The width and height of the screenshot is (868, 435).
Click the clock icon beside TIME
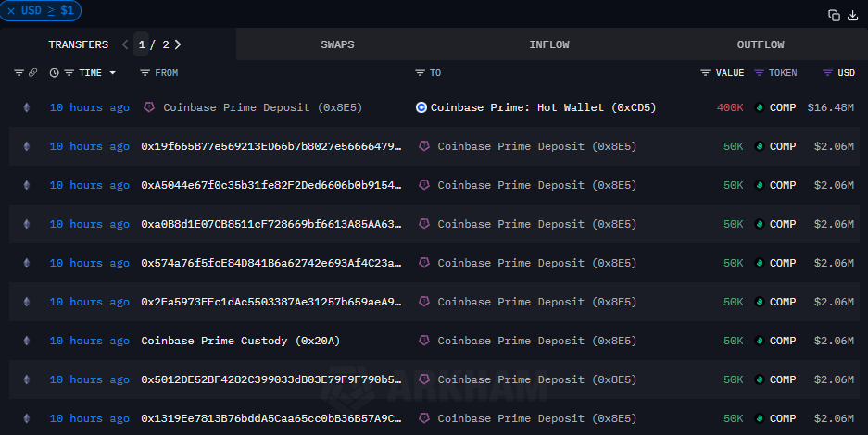click(54, 72)
